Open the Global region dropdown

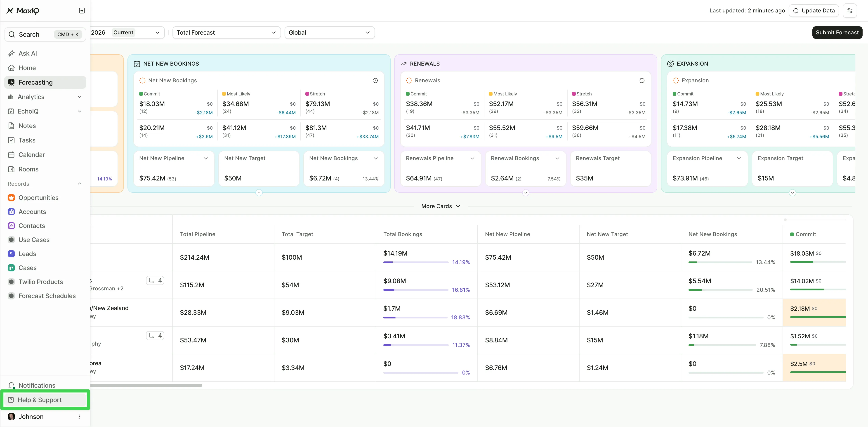point(330,33)
